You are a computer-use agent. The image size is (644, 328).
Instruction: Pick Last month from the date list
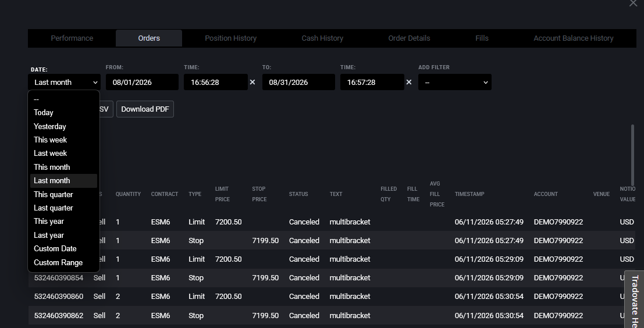63,181
